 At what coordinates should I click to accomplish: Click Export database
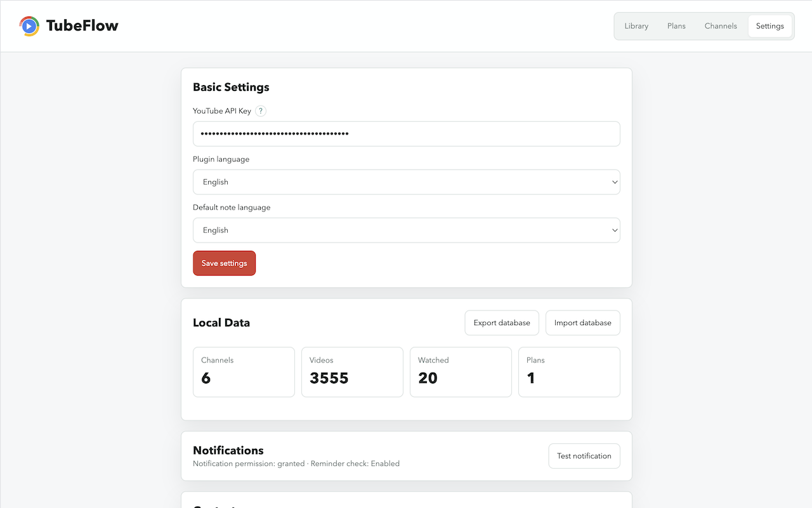tap(502, 323)
